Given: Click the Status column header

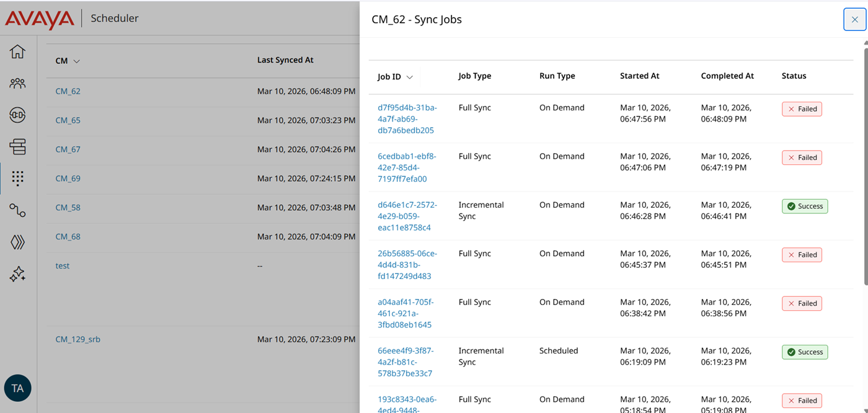Looking at the screenshot, I should click(794, 76).
